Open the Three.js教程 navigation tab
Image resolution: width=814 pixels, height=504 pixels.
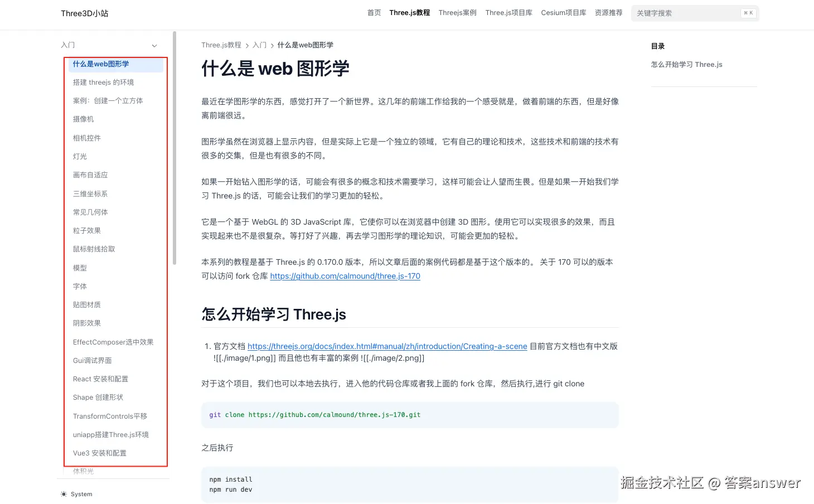coord(410,13)
